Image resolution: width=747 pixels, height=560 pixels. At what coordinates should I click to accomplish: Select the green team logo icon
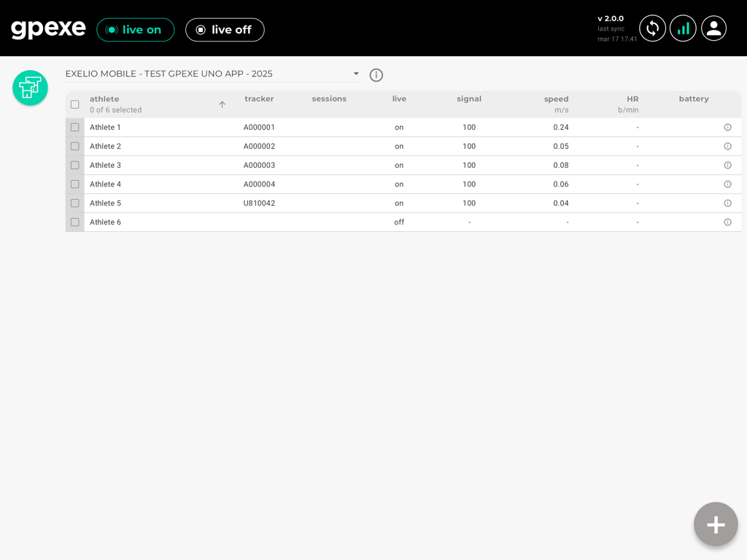[x=30, y=87]
